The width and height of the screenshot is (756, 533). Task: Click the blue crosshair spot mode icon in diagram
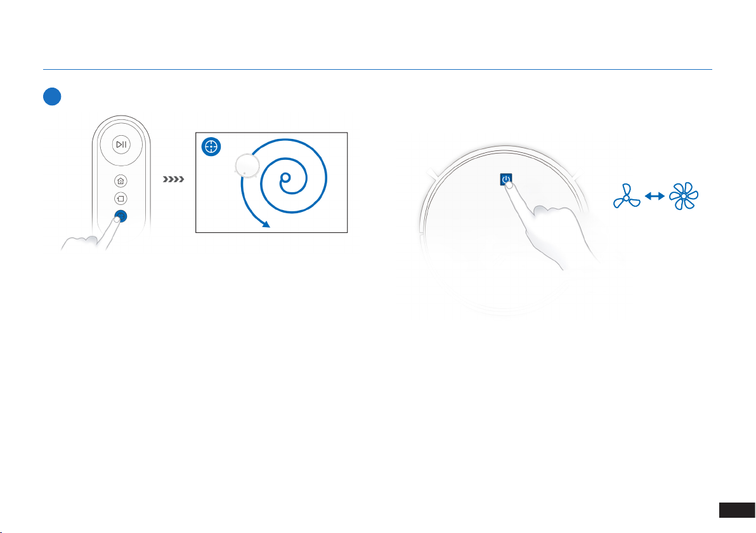click(x=211, y=146)
